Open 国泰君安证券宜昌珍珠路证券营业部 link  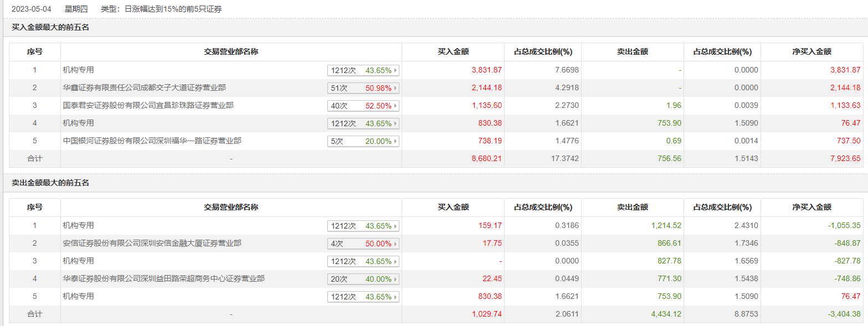148,105
